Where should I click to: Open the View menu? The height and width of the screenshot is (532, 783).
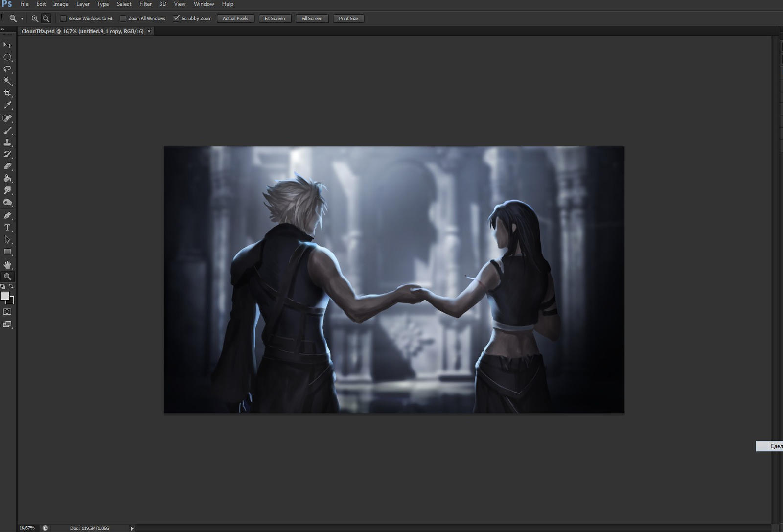pyautogui.click(x=180, y=4)
